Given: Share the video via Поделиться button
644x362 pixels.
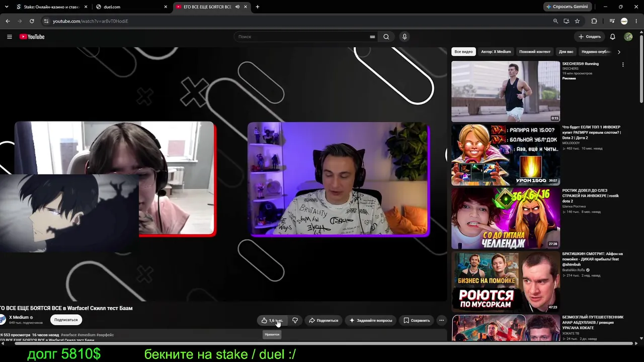Looking at the screenshot, I should pyautogui.click(x=324, y=320).
